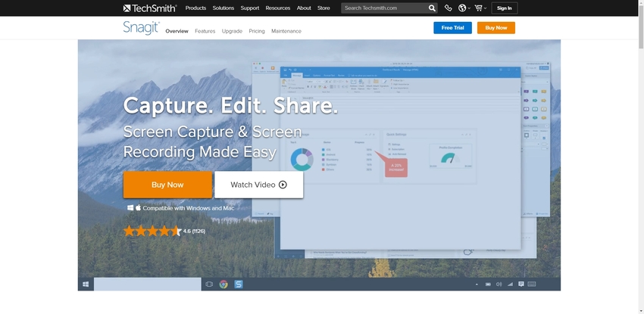
Task: Select the Overview tab
Action: (177, 31)
